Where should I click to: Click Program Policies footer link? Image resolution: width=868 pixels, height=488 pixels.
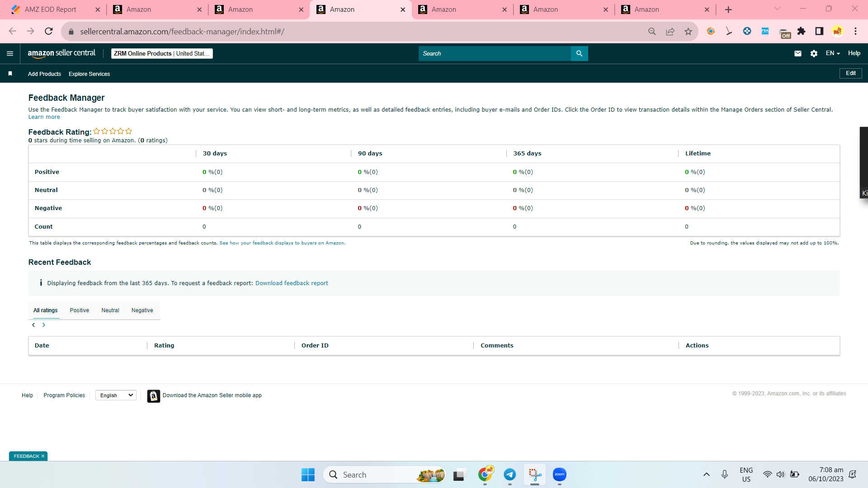(64, 395)
